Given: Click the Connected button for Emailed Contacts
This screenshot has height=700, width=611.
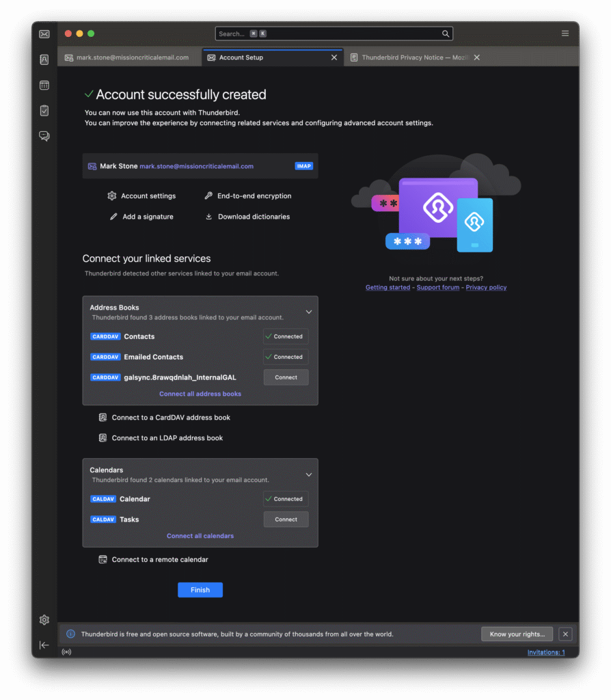Looking at the screenshot, I should pyautogui.click(x=286, y=357).
